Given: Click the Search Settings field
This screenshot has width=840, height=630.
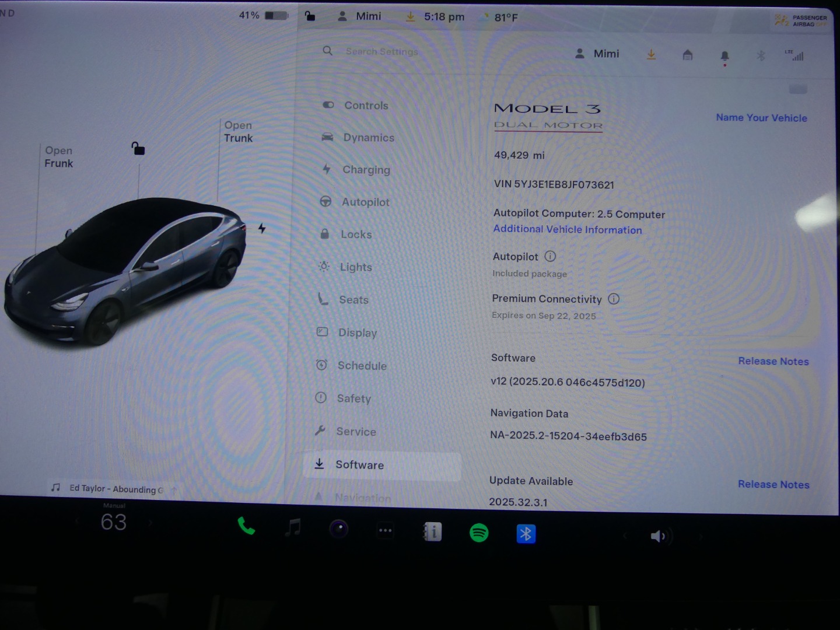Looking at the screenshot, I should coord(381,51).
